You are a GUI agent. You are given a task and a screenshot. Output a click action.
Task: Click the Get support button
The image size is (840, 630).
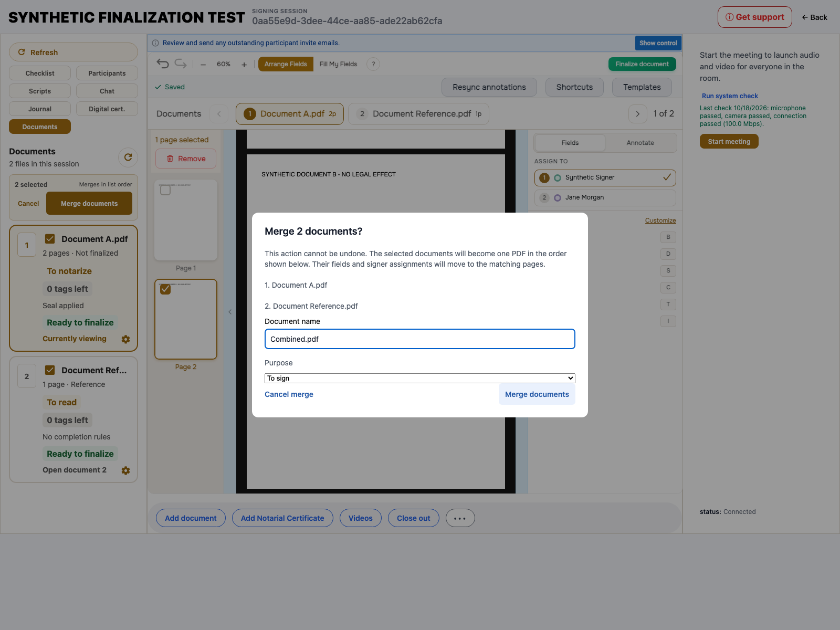coord(755,17)
